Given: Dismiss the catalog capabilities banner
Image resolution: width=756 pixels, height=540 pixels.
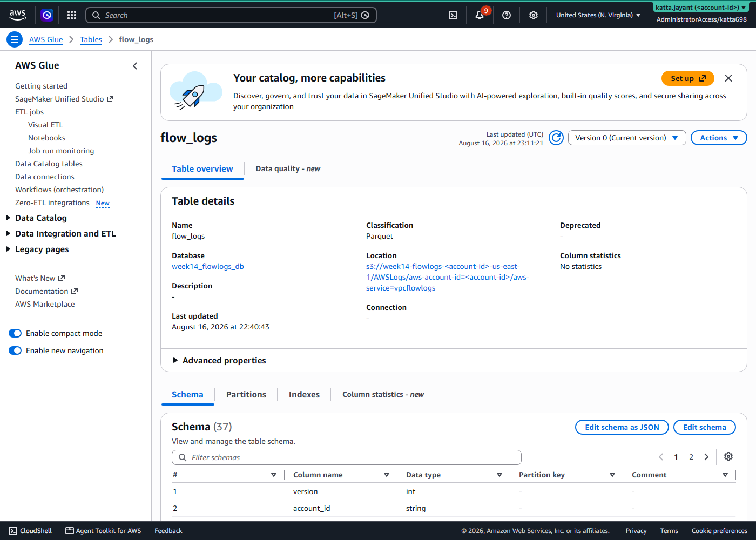Looking at the screenshot, I should [728, 78].
